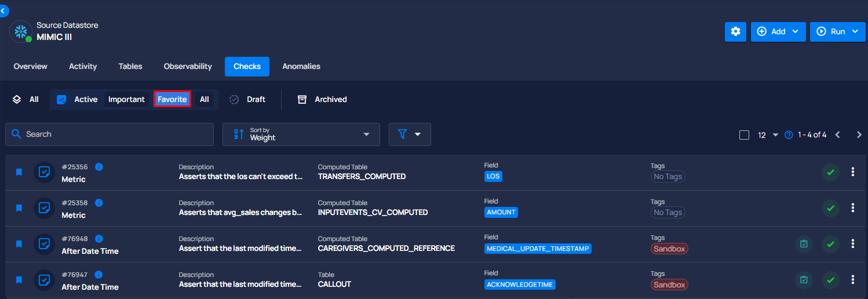Click the green status checkmark for #25356
868x299 pixels.
point(830,172)
